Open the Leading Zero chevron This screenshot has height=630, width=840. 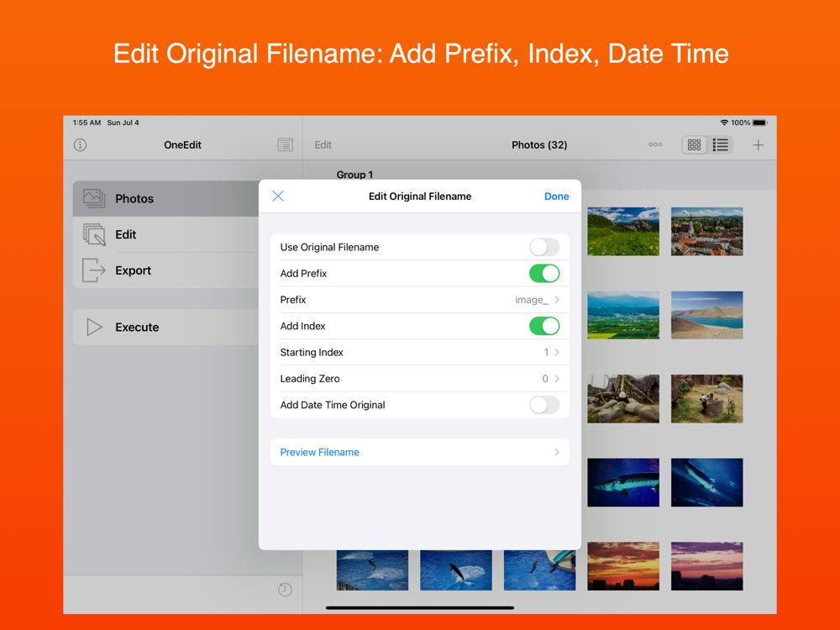click(x=557, y=378)
